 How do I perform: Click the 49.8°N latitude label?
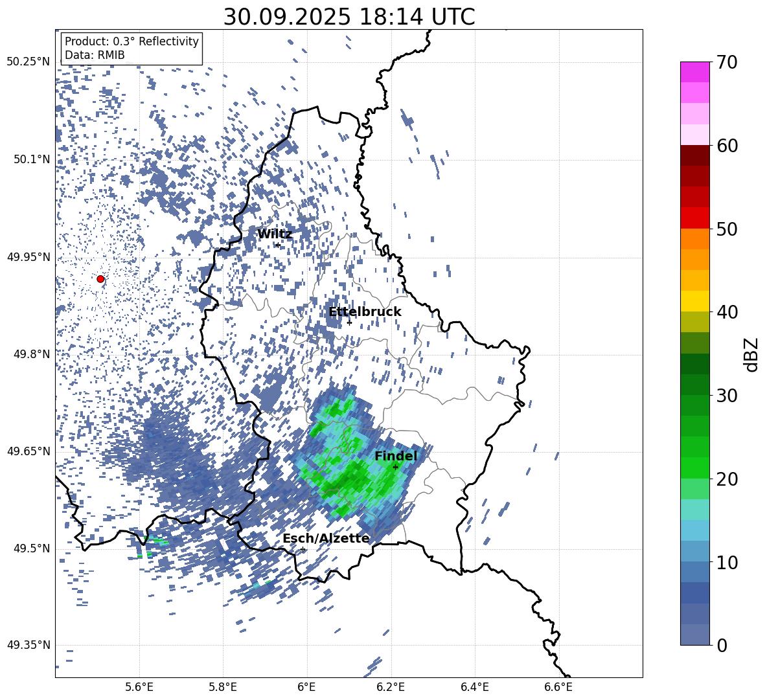[x=31, y=354]
